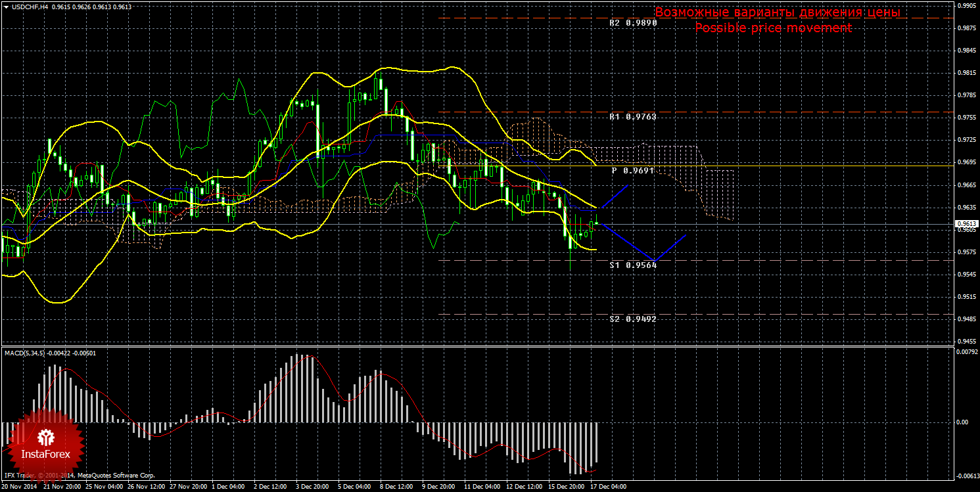Click the current price tag 0.9613

(966, 224)
